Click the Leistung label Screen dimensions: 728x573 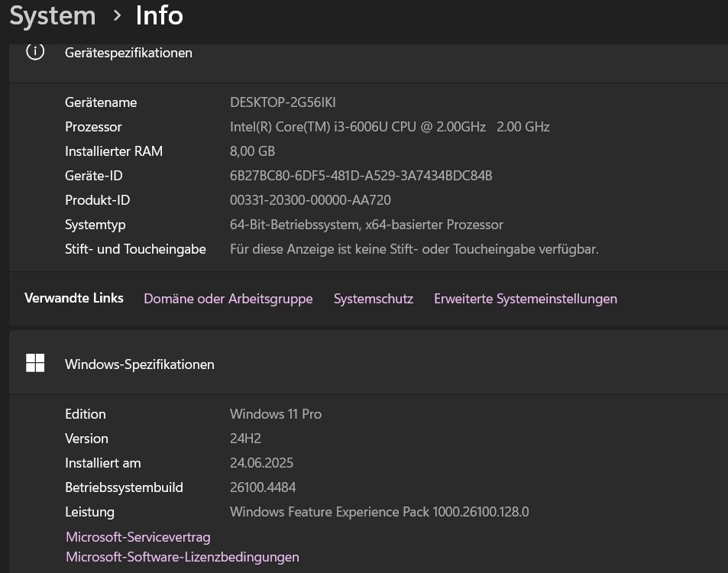pos(89,512)
